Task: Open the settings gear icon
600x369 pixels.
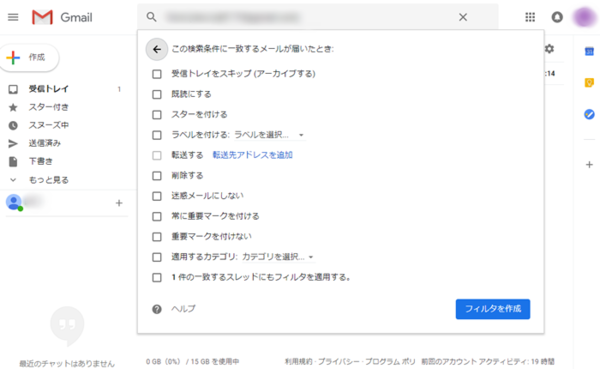Action: pos(549,49)
